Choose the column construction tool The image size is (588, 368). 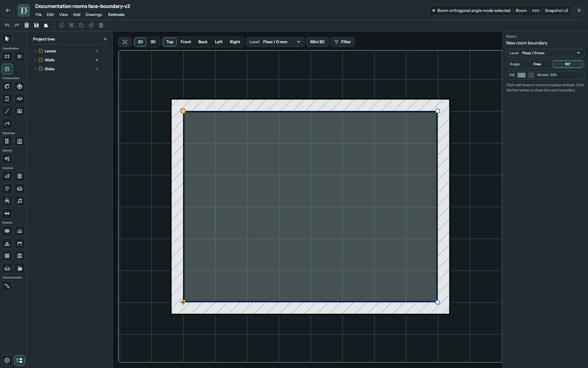click(x=7, y=99)
